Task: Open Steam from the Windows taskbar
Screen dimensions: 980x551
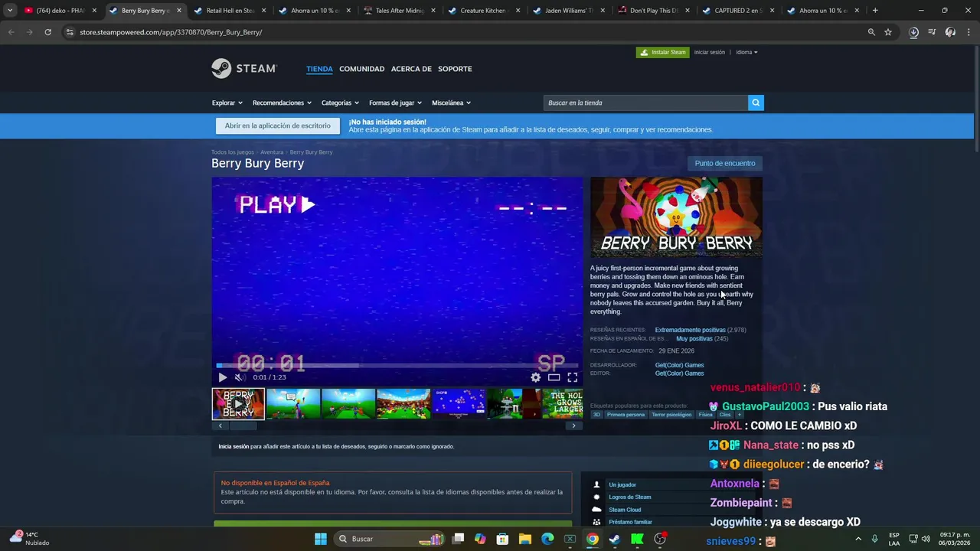Action: pyautogui.click(x=615, y=539)
